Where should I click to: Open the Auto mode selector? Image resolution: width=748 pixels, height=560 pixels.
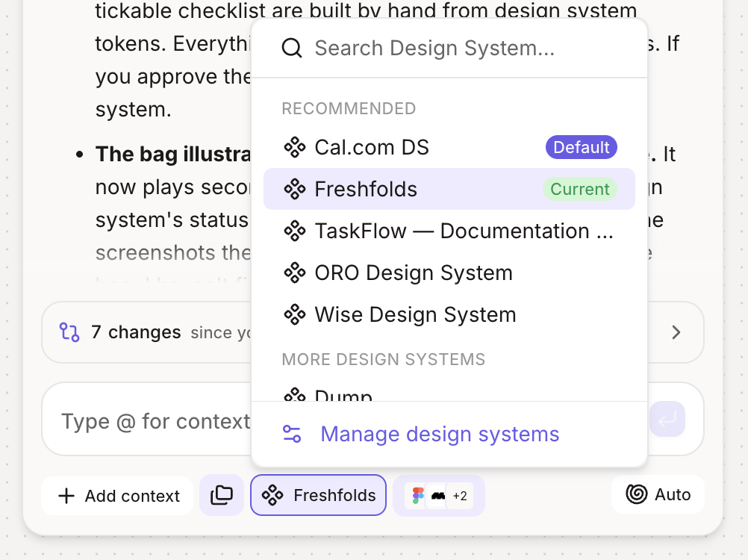658,494
